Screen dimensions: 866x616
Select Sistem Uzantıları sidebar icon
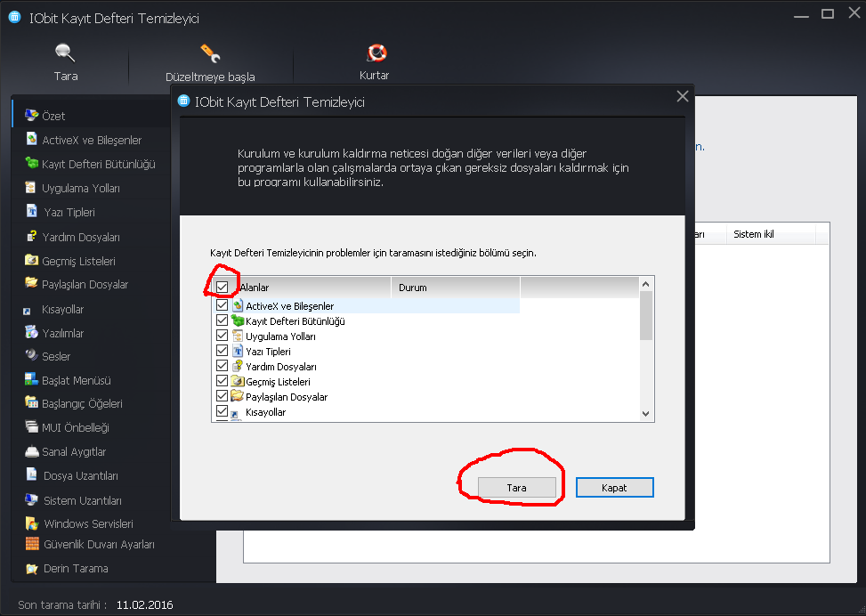coord(31,499)
